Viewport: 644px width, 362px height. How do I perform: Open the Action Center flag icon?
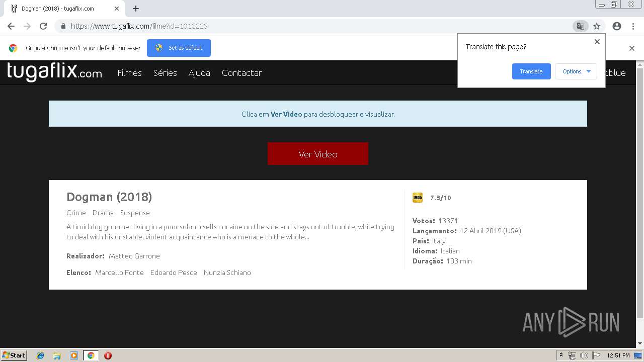pos(596,355)
